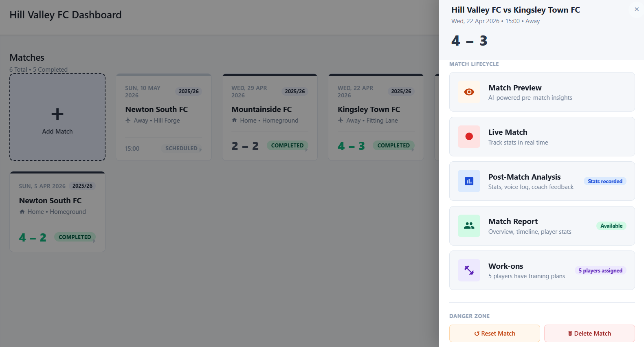Click the bar chart icon for Post-Match Analysis
This screenshot has width=644, height=347.
[469, 181]
